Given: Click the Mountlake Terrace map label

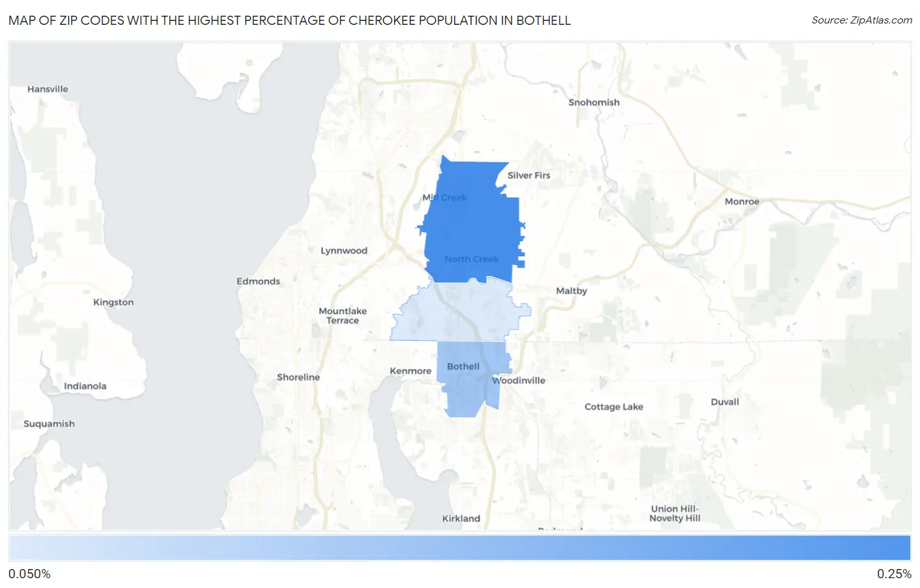Looking at the screenshot, I should pos(343,316).
